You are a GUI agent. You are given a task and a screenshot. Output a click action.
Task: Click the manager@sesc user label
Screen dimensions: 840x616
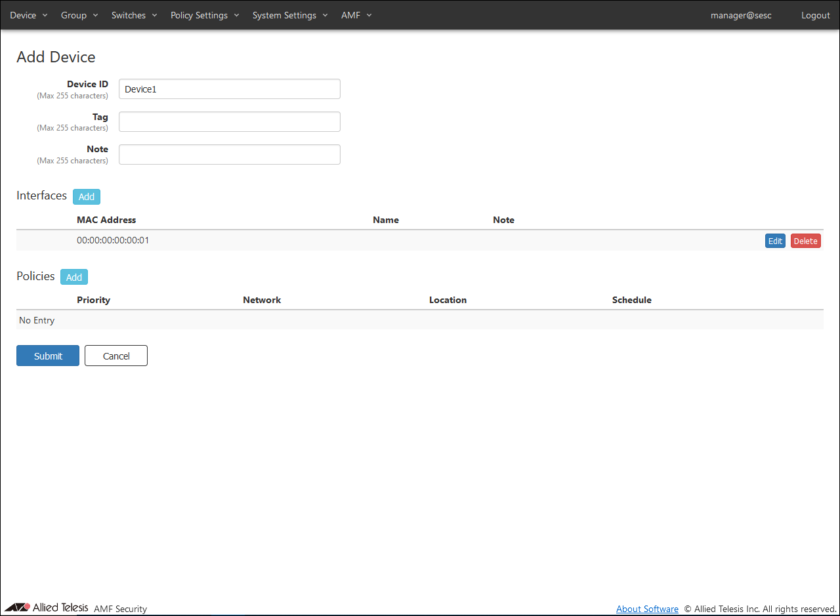coord(740,15)
